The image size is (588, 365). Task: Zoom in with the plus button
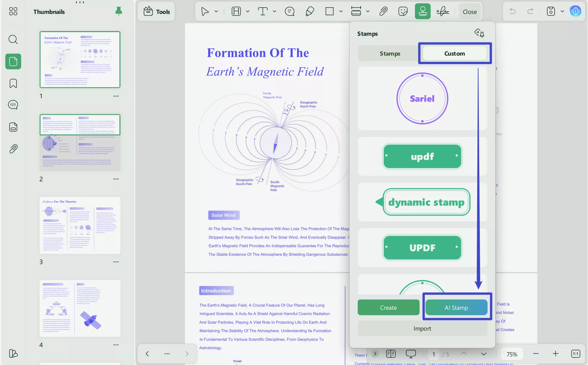556,354
